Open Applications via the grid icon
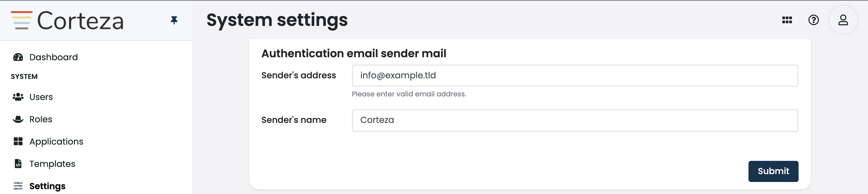The width and height of the screenshot is (868, 194). pyautogui.click(x=18, y=141)
